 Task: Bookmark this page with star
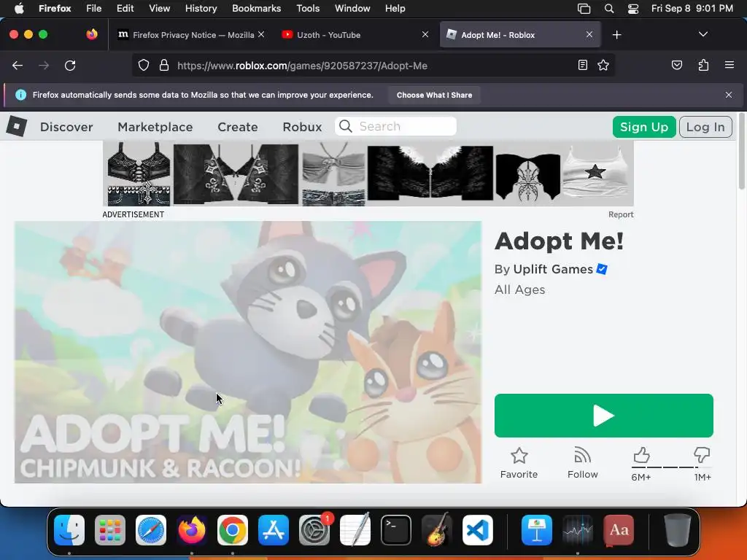point(603,65)
